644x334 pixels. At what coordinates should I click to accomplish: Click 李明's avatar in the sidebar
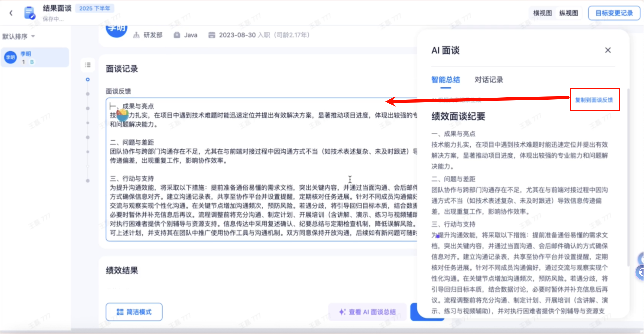click(11, 58)
